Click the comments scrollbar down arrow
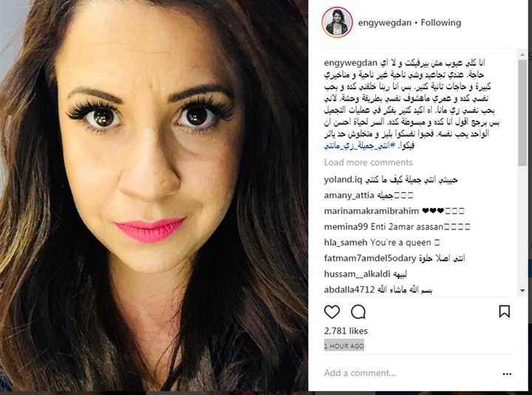Viewport: 532px width, 395px height. pyautogui.click(x=522, y=291)
